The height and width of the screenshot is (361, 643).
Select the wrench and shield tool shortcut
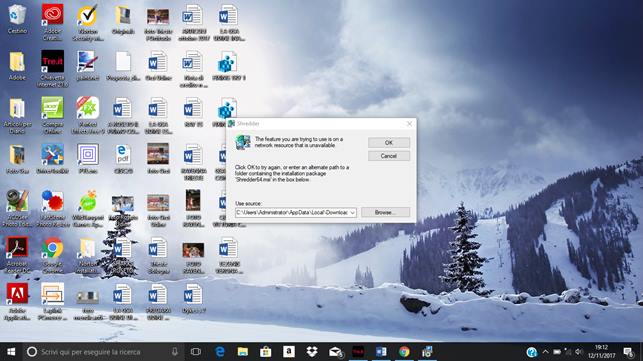click(x=52, y=159)
